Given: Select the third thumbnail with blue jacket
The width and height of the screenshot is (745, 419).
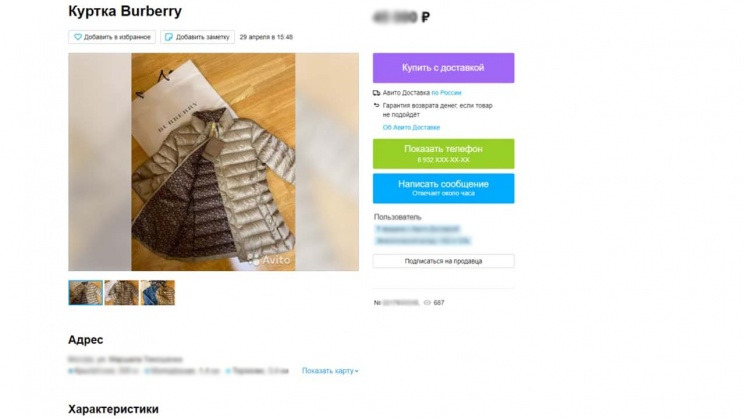Looking at the screenshot, I should click(158, 293).
